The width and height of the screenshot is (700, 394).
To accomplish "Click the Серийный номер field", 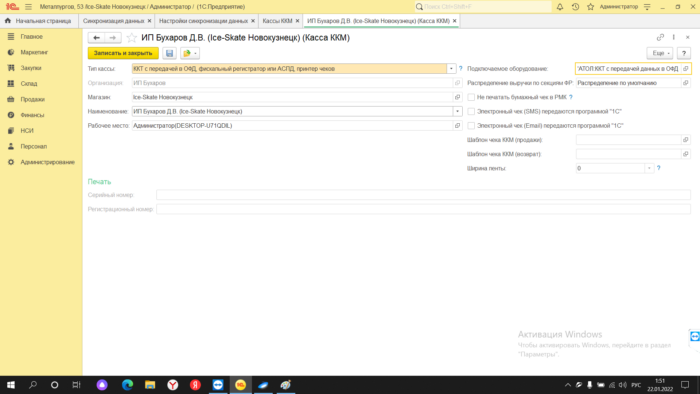I will click(x=423, y=195).
